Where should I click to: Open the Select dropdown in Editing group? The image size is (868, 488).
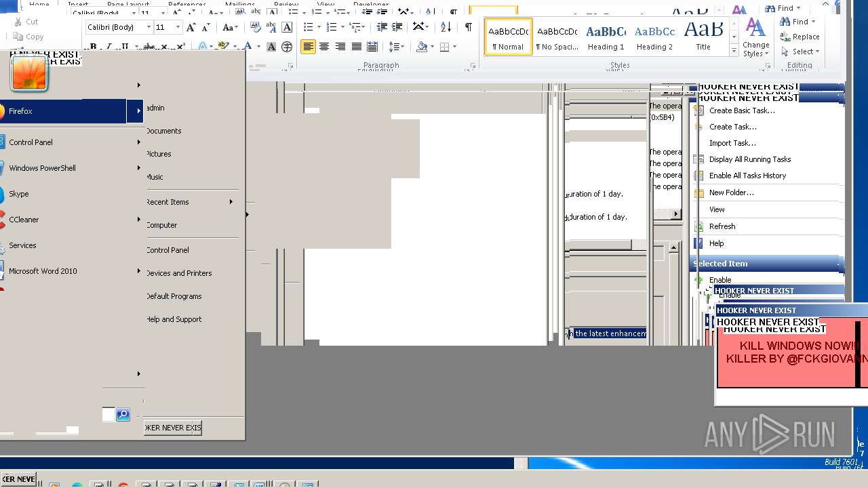(x=800, y=52)
